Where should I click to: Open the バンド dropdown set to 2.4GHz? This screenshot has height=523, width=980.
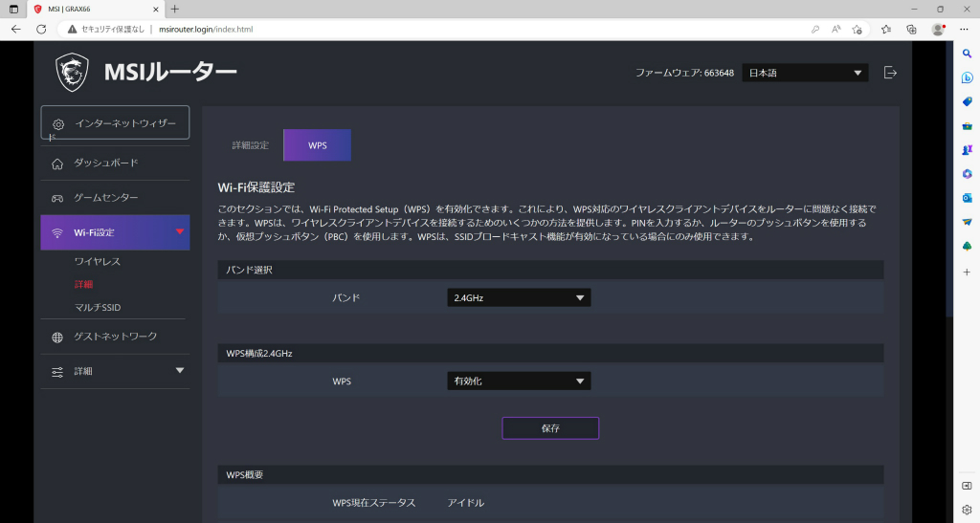(x=519, y=297)
